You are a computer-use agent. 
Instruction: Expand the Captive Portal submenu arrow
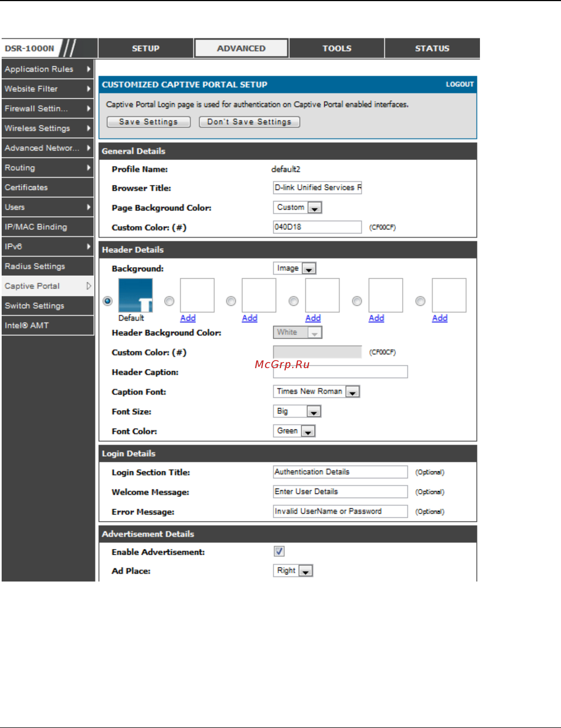89,286
